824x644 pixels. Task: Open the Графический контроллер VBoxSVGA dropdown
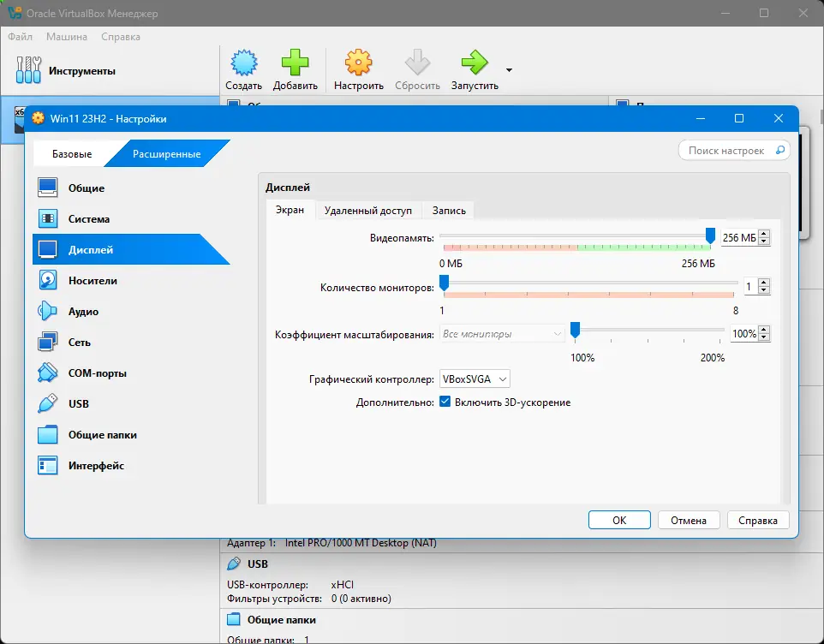(474, 379)
